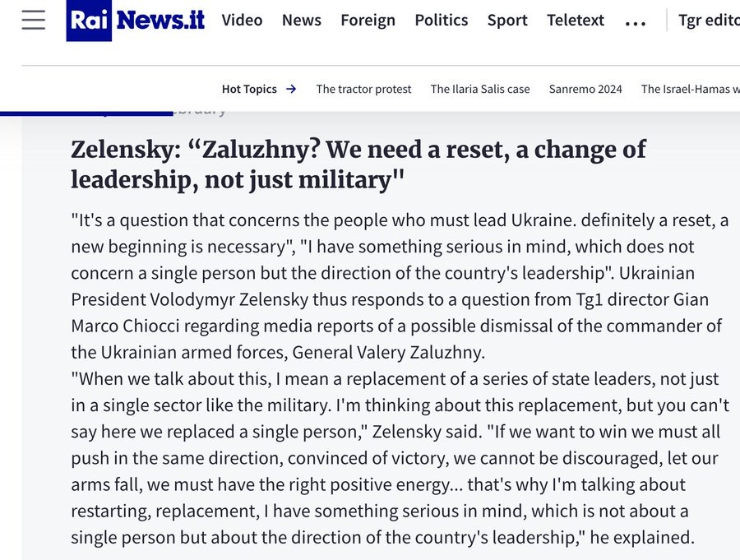Viewport: 740px width, 560px height.
Task: Open the Teletext page
Action: pos(576,21)
